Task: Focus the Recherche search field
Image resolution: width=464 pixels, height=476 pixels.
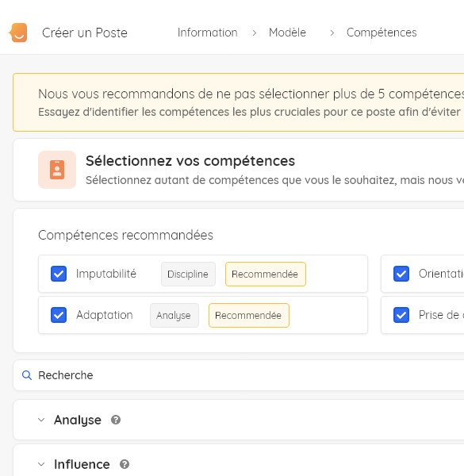Action: click(239, 375)
